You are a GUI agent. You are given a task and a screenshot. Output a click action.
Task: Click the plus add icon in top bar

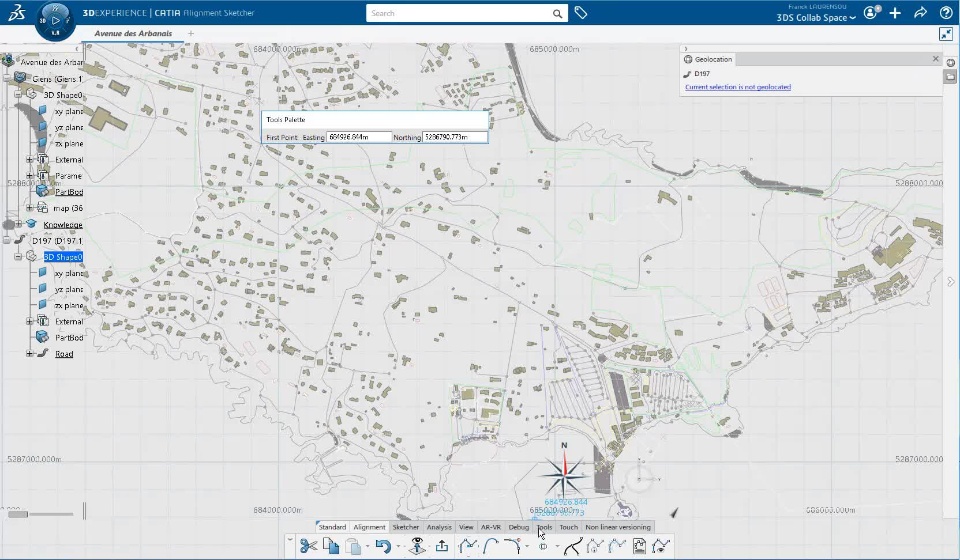pyautogui.click(x=895, y=13)
